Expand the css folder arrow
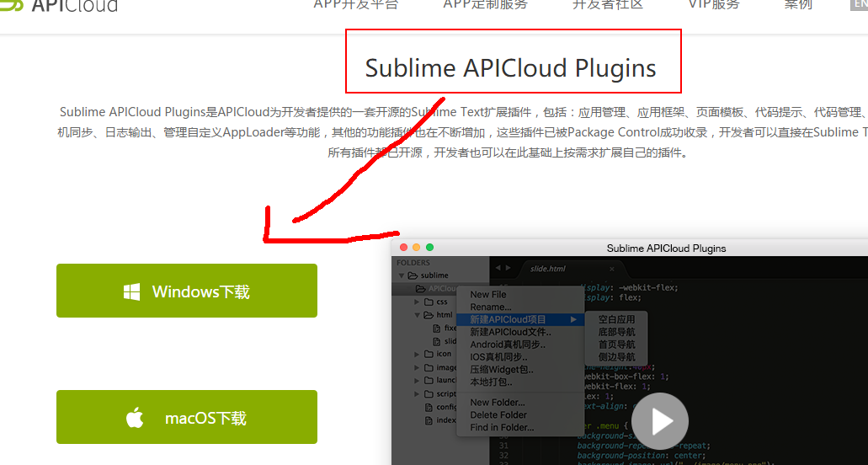Viewport: 868px width, 465px height. tap(417, 302)
